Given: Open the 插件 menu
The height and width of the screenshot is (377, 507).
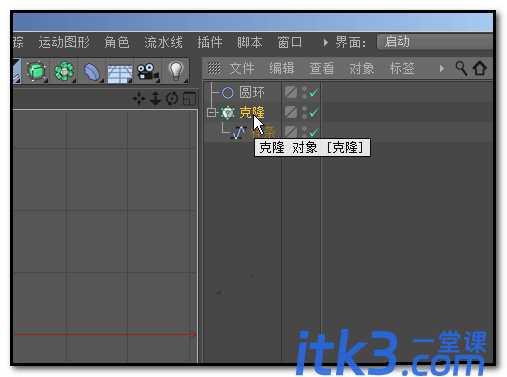Looking at the screenshot, I should click(210, 42).
